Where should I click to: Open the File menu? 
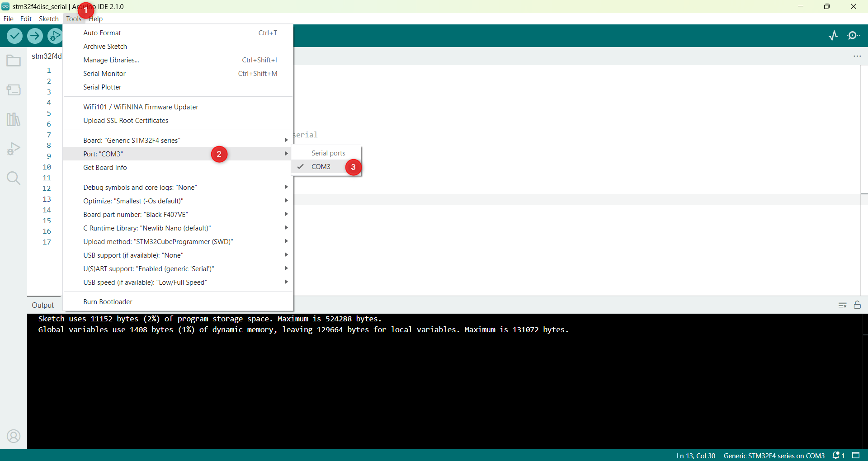click(9, 19)
